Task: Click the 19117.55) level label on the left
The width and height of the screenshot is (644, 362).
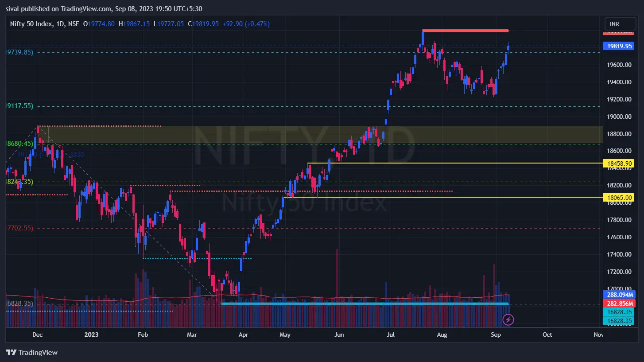Action: (19, 106)
